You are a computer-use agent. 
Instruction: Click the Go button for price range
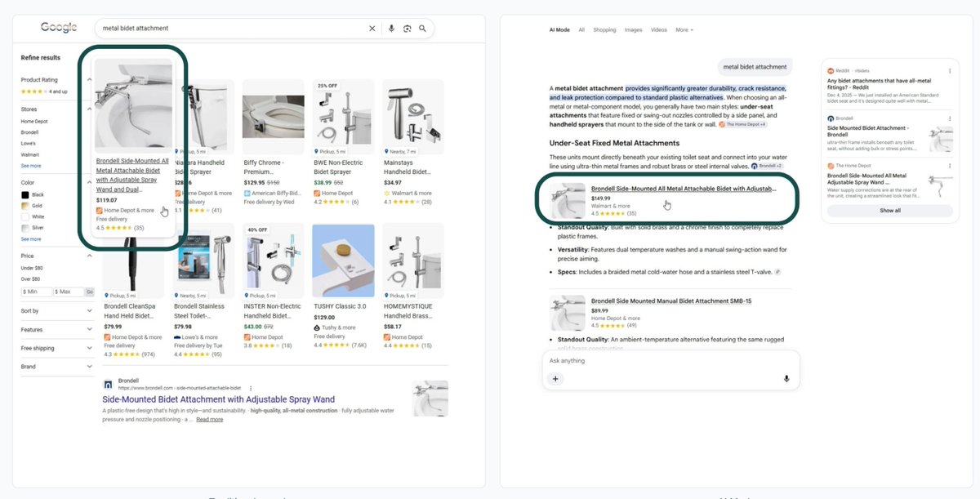point(90,292)
